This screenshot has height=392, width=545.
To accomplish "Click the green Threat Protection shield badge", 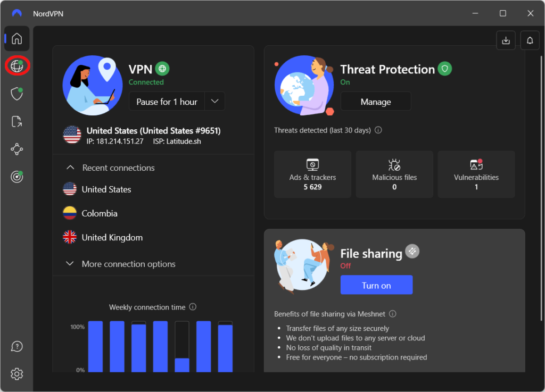I will [x=444, y=69].
